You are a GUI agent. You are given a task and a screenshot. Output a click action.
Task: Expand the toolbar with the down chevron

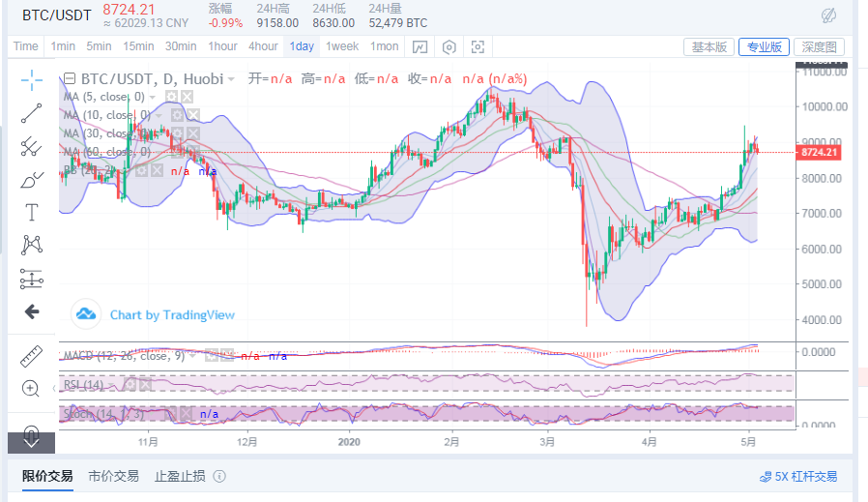click(31, 443)
